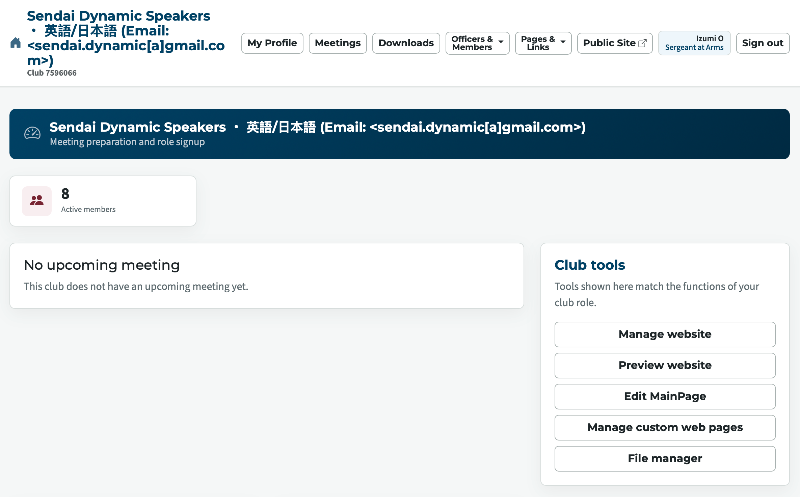Open the Downloads page
The width and height of the screenshot is (800, 497).
pyautogui.click(x=406, y=43)
